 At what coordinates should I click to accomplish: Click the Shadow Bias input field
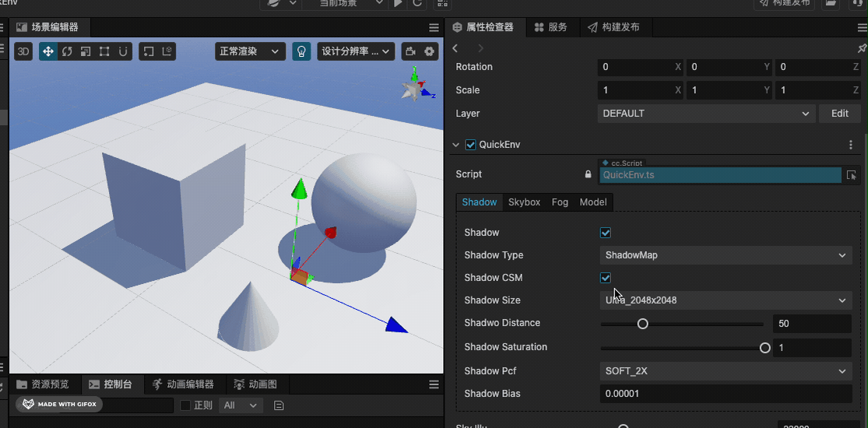(x=726, y=394)
